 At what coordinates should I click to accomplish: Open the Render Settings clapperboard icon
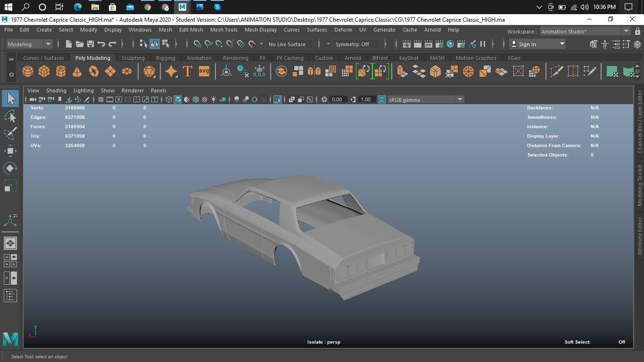click(439, 44)
